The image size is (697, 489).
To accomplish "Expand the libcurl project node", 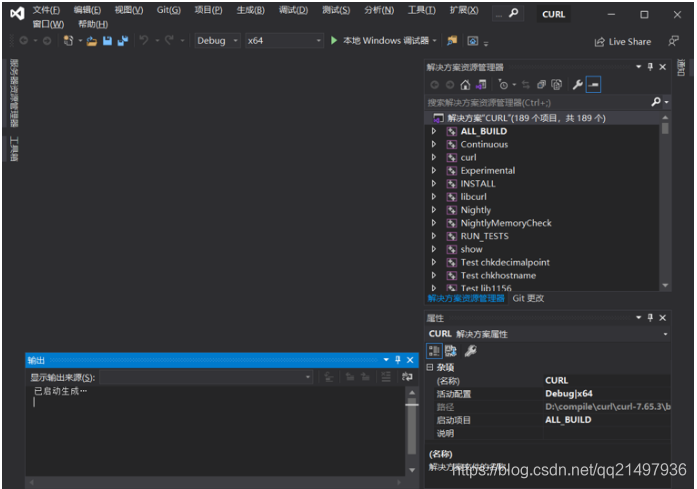I will click(x=434, y=196).
